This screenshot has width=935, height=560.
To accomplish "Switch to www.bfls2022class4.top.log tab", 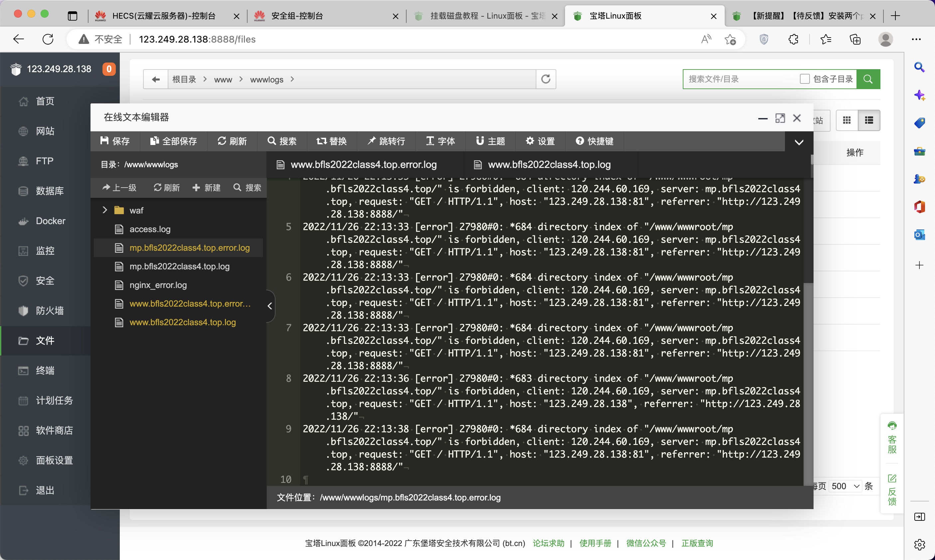I will pos(549,165).
